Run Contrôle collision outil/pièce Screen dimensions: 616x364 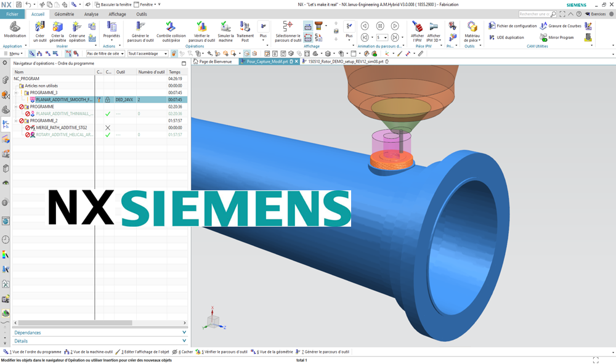pos(171,31)
